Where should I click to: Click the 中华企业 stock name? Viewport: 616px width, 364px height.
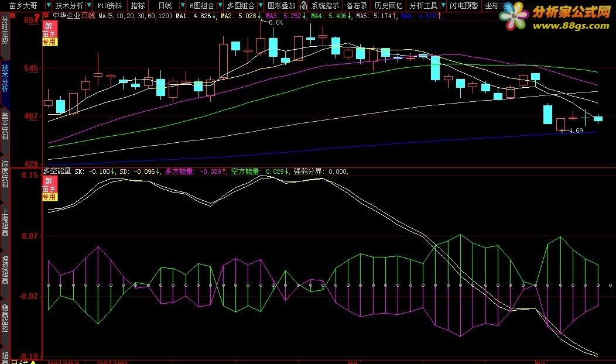coord(66,16)
